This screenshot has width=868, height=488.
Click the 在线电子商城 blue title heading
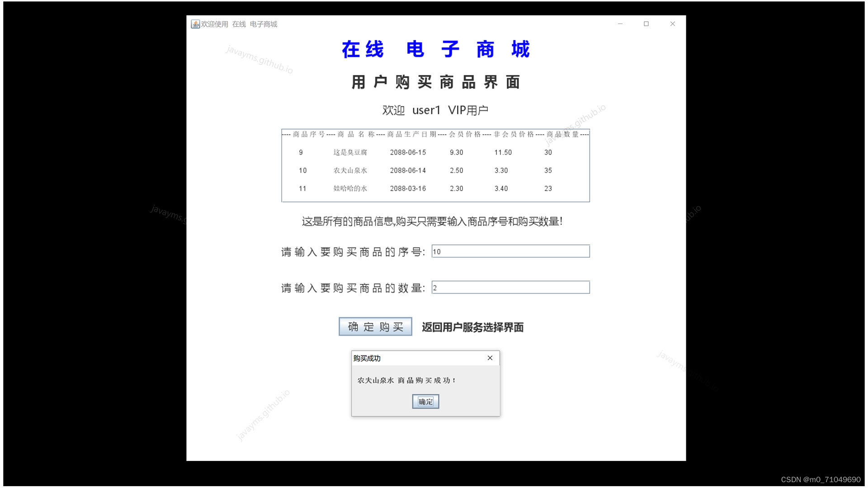[435, 49]
